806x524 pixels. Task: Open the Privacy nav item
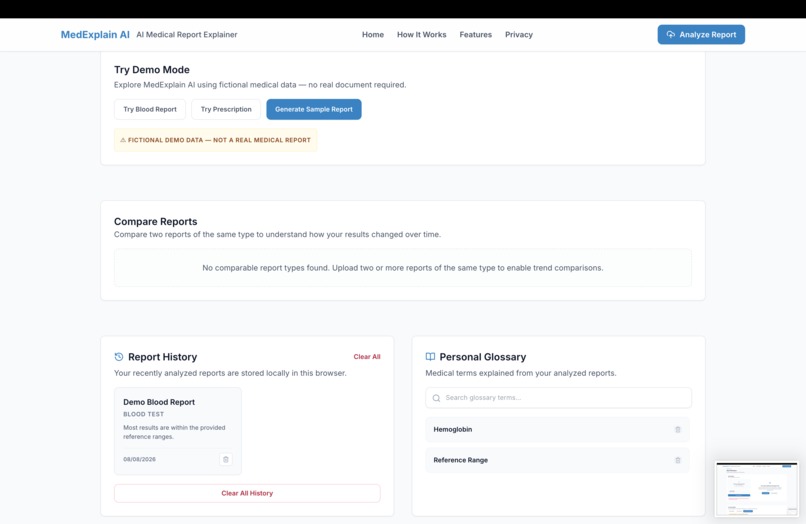tap(519, 34)
